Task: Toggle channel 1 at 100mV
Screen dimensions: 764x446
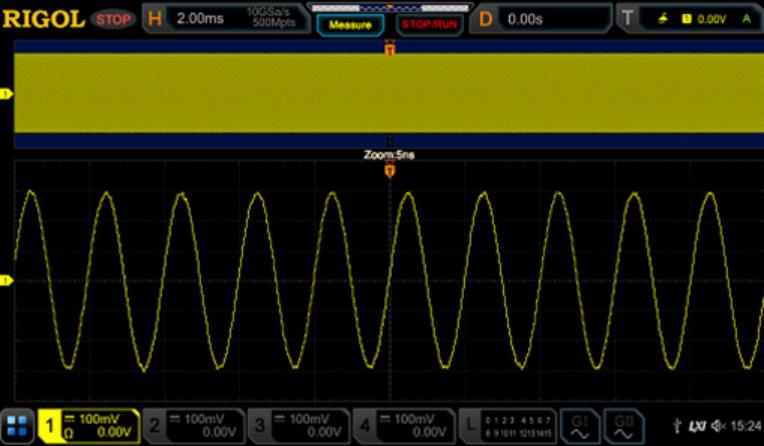Action: click(x=89, y=425)
